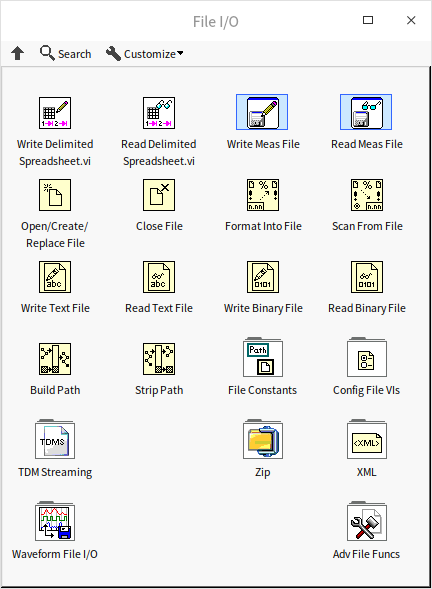The height and width of the screenshot is (589, 432).
Task: Click the Search palette button
Action: (65, 53)
